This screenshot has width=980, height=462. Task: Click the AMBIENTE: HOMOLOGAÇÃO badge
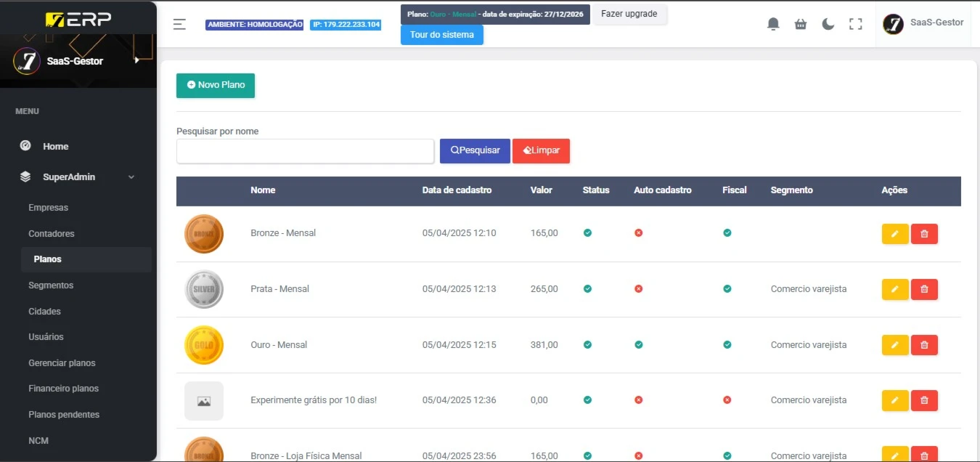(255, 25)
